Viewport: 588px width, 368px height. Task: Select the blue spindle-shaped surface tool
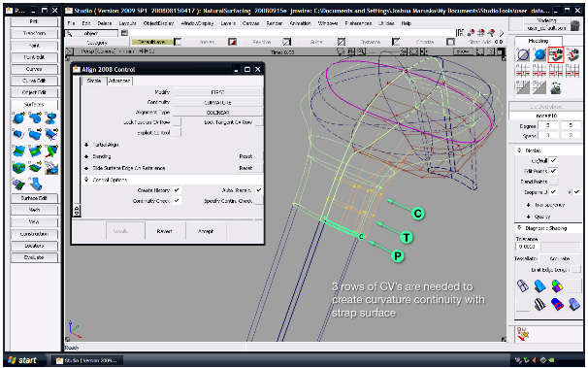51,118
